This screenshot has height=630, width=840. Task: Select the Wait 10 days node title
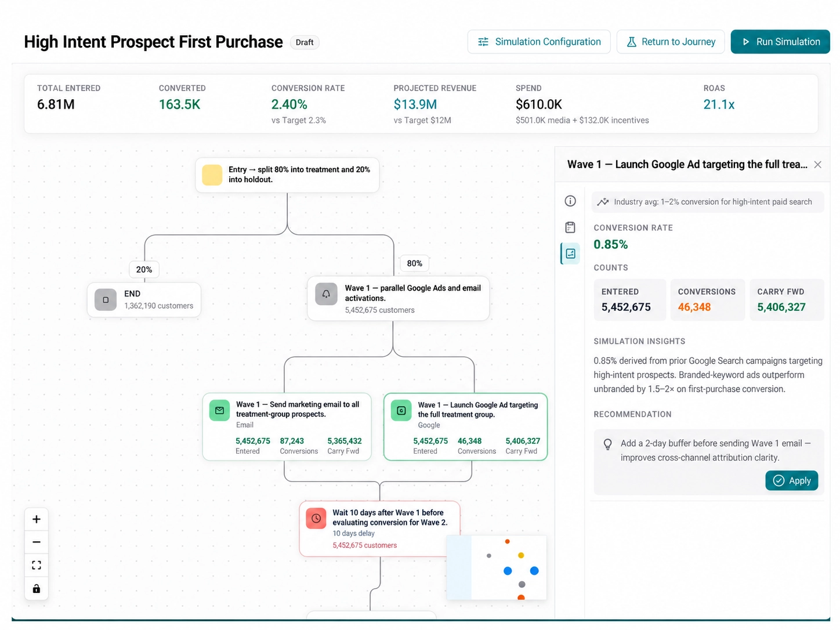point(390,517)
